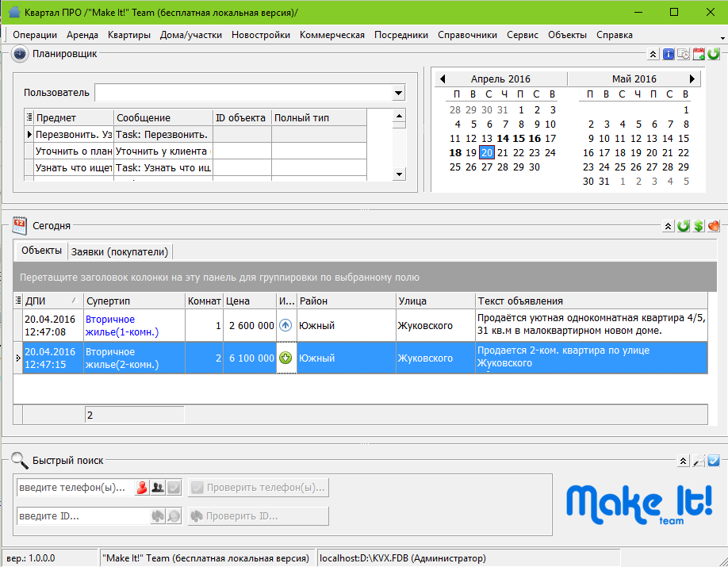Image resolution: width=728 pixels, height=567 pixels.
Task: Switch to the Заявки (покупатели) tab
Action: (120, 251)
